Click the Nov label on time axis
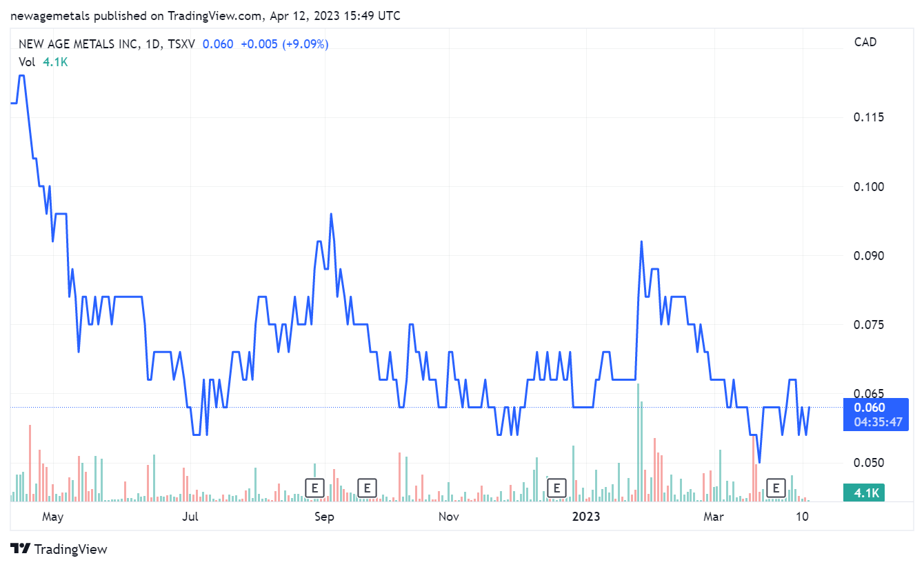 click(448, 516)
